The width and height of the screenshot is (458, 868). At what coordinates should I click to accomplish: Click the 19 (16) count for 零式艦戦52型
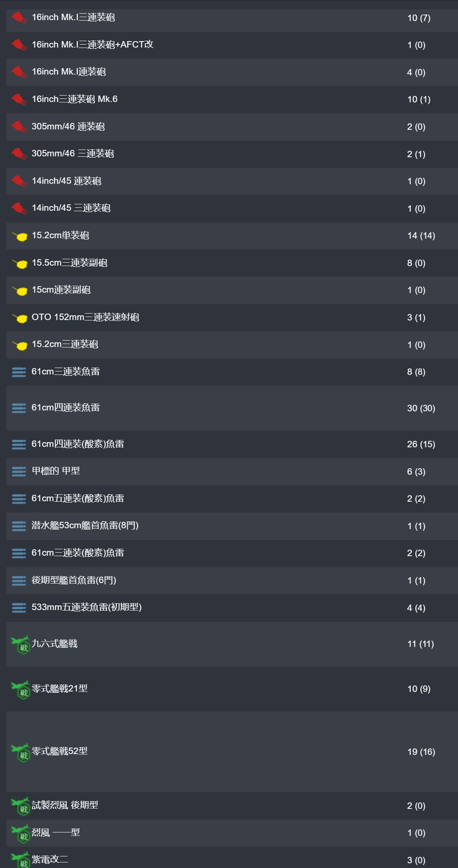point(421,752)
